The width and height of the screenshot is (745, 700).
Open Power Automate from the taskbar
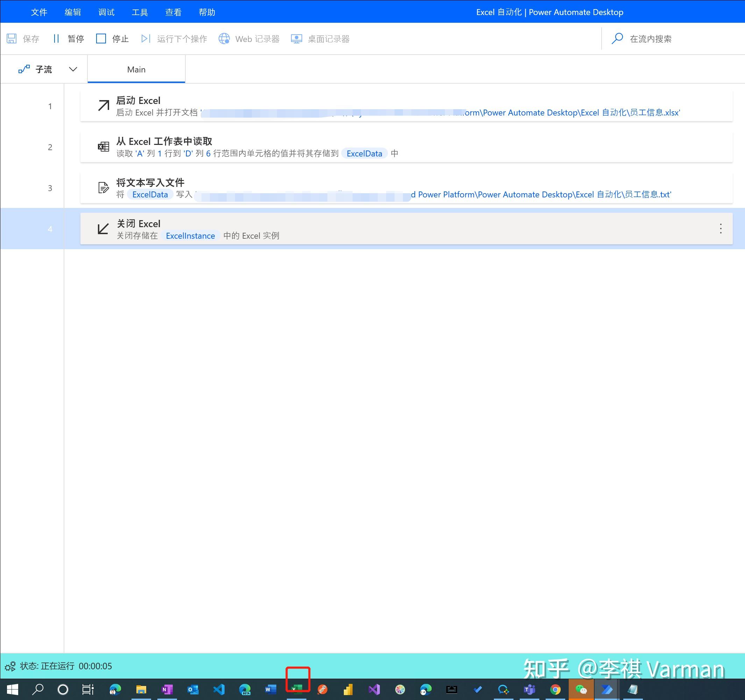pos(608,689)
